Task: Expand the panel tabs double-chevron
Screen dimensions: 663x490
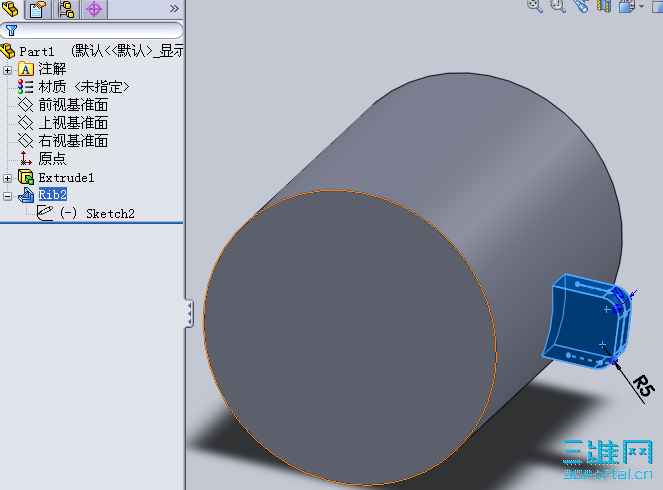Action: point(174,8)
